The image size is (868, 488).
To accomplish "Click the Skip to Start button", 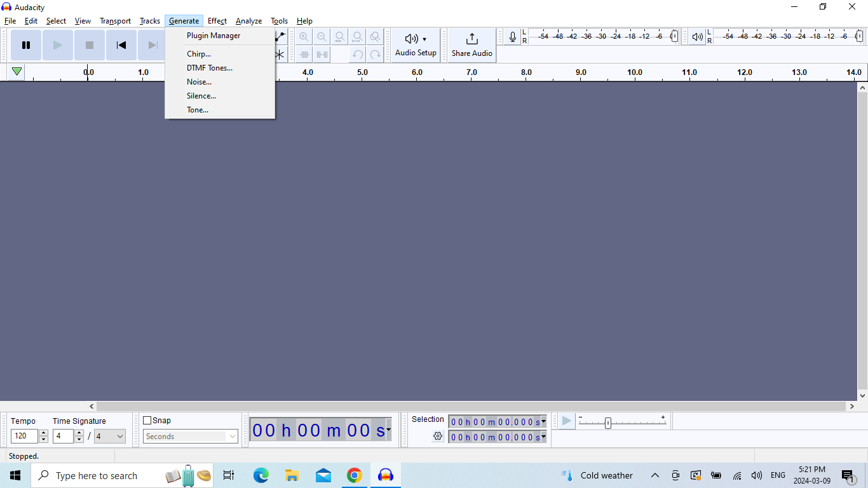I will [x=121, y=45].
